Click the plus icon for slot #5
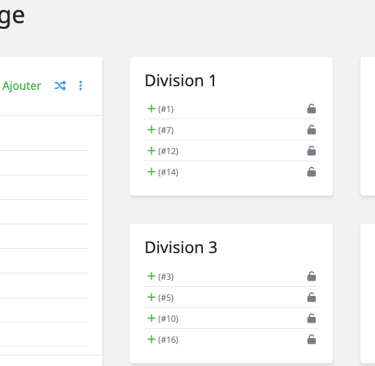Viewport: 375px width, 366px height. click(x=151, y=297)
